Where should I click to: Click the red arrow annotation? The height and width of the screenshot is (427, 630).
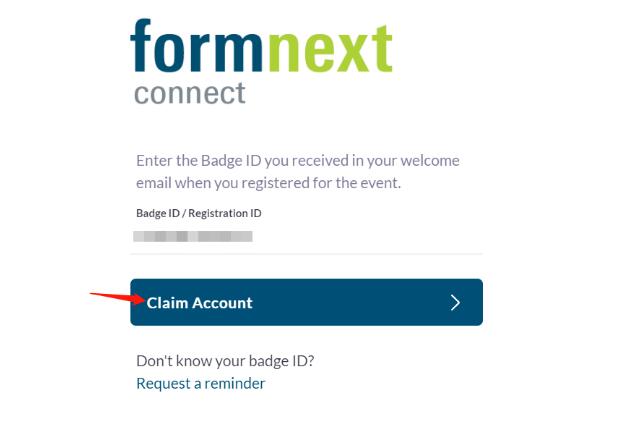point(115,296)
